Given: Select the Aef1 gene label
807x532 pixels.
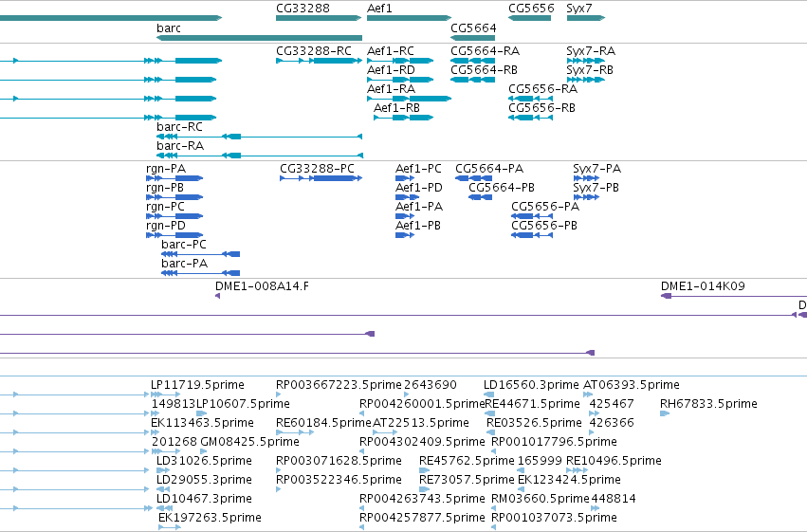Looking at the screenshot, I should (x=379, y=9).
